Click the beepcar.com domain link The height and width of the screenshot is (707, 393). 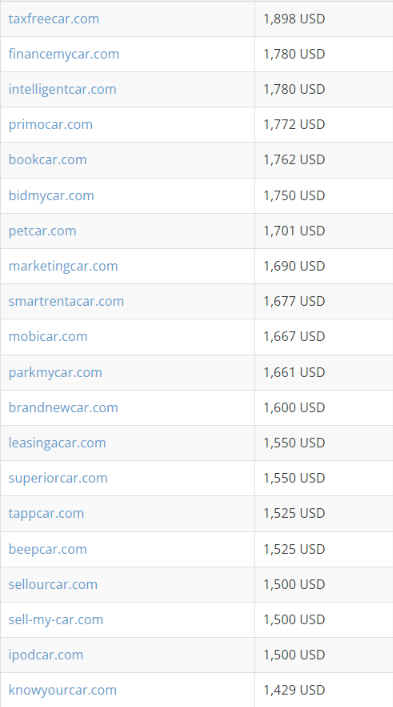(48, 549)
